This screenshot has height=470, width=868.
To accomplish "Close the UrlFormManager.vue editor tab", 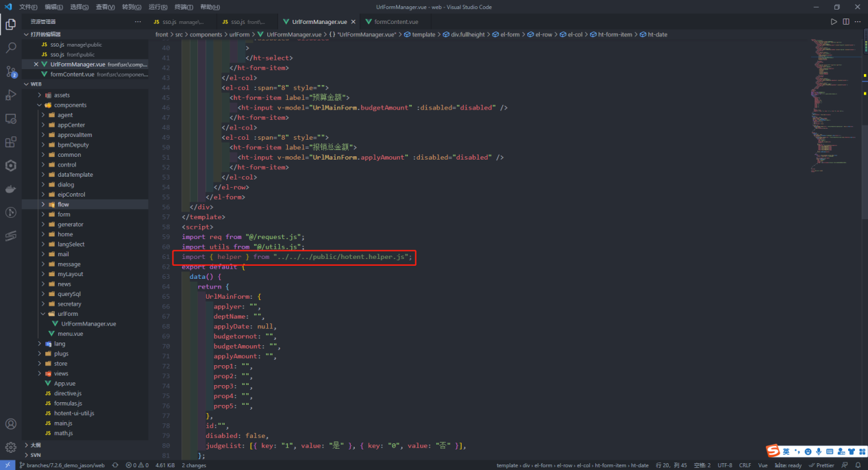I will (x=352, y=22).
